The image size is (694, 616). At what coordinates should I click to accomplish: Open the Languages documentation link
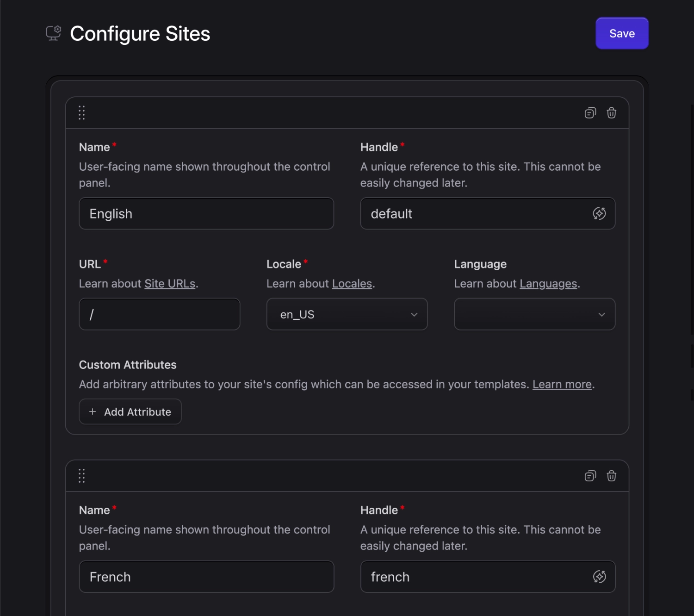pyautogui.click(x=548, y=283)
